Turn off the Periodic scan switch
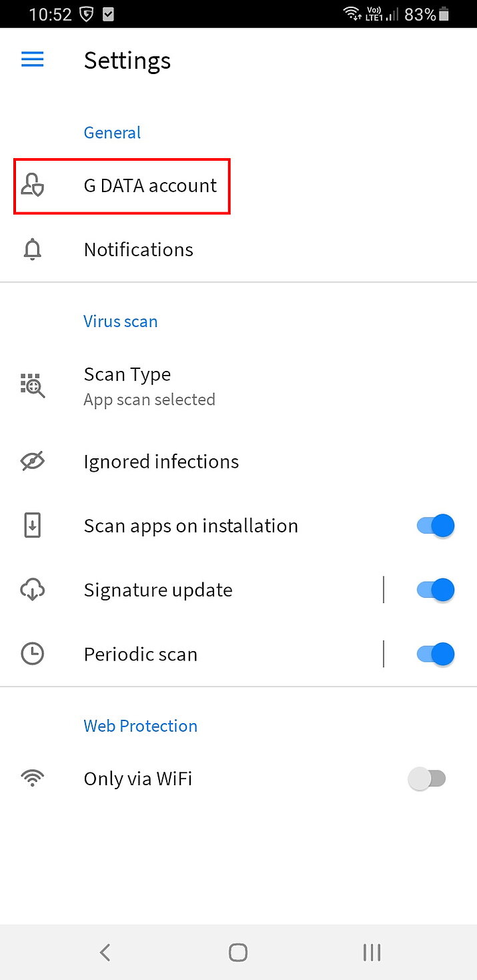 [x=436, y=654]
